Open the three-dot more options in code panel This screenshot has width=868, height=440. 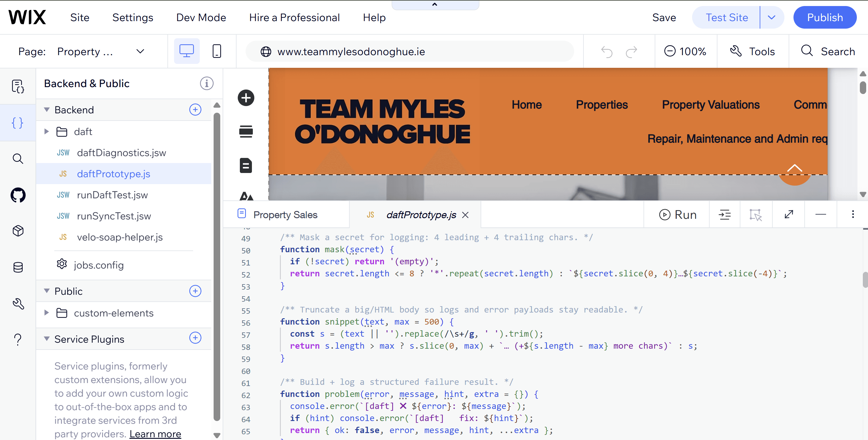click(x=853, y=215)
